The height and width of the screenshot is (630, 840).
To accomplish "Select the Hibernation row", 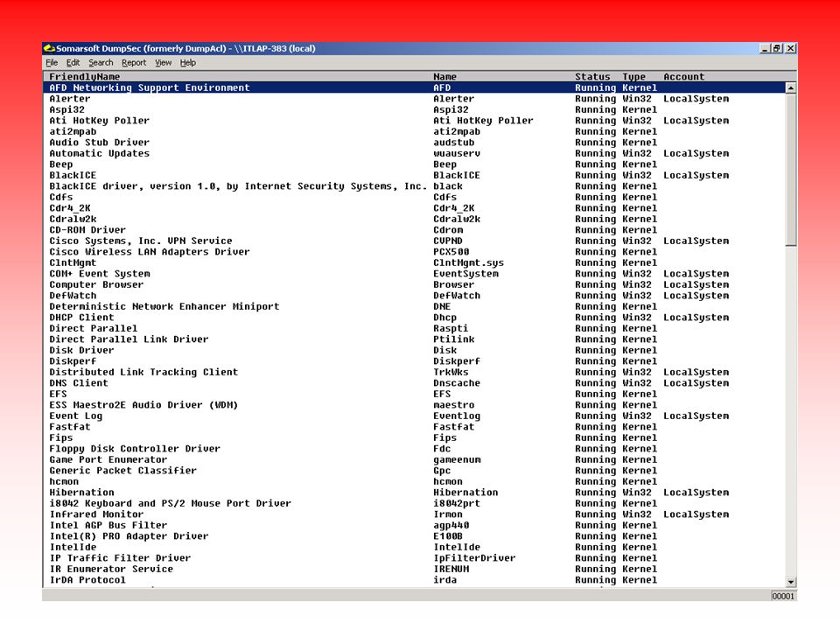I will click(x=414, y=493).
